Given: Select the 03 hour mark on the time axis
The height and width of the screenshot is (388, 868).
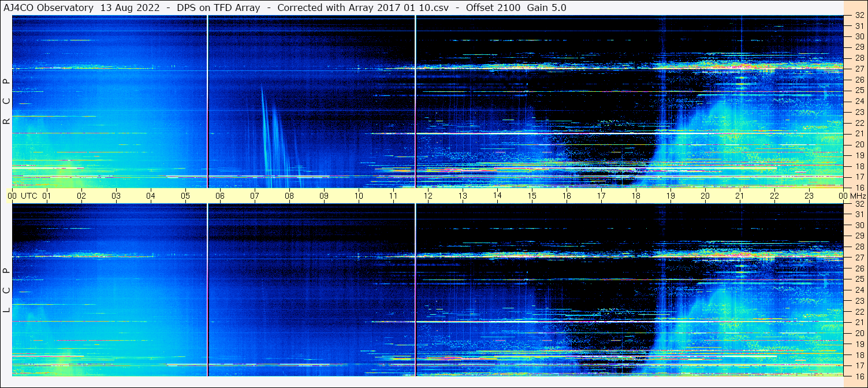Looking at the screenshot, I should coord(116,196).
